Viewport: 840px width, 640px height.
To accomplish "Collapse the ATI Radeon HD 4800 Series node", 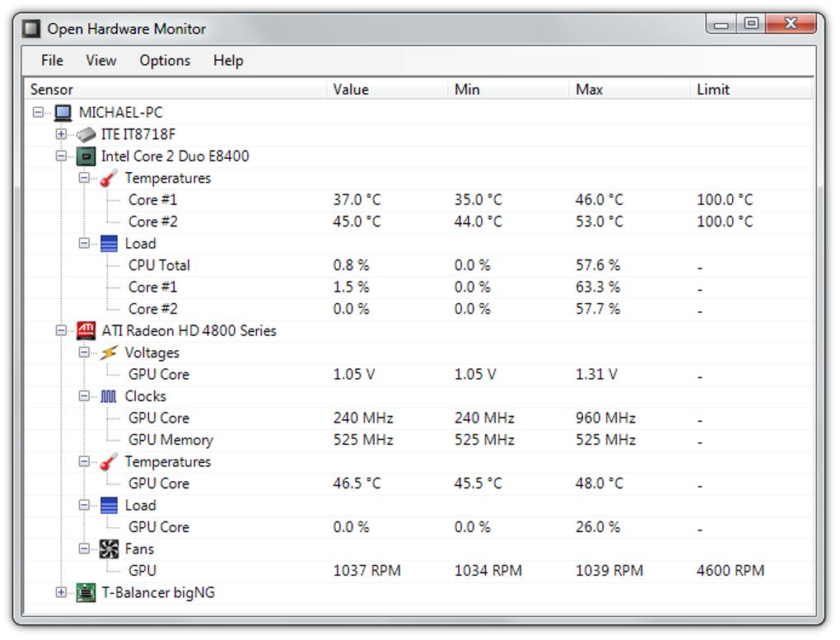I will click(61, 331).
